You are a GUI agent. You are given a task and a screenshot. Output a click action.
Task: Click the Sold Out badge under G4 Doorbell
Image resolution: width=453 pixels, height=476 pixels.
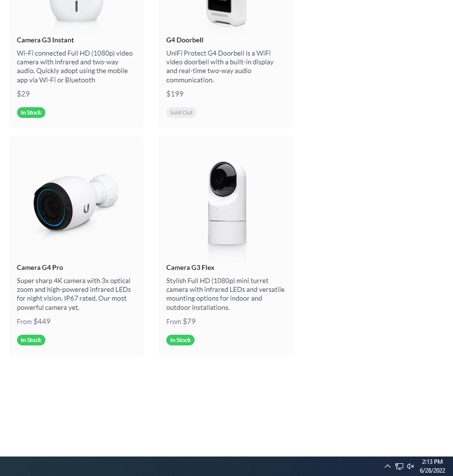pyautogui.click(x=181, y=113)
